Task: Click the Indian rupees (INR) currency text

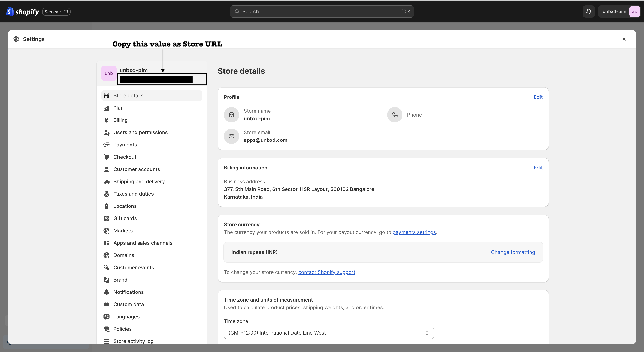Action: click(x=255, y=252)
